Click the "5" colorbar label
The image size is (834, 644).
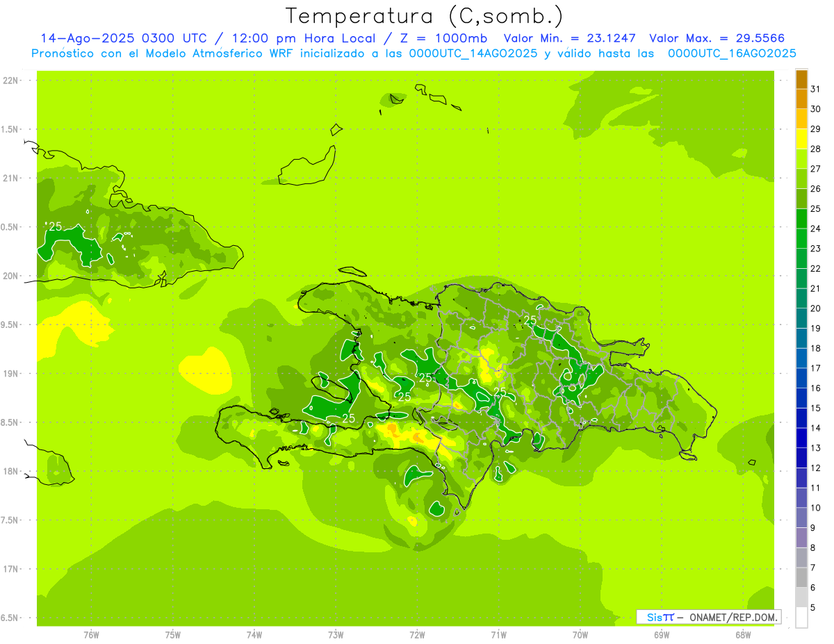click(812, 607)
